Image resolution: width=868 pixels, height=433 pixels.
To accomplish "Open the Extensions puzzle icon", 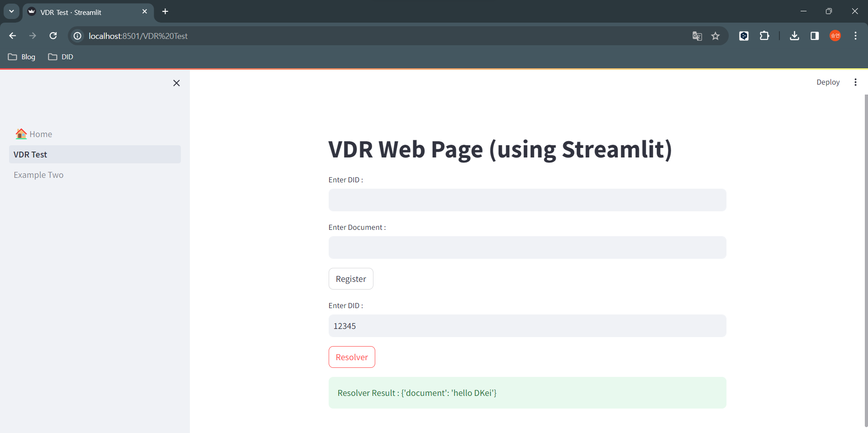I will [x=764, y=36].
